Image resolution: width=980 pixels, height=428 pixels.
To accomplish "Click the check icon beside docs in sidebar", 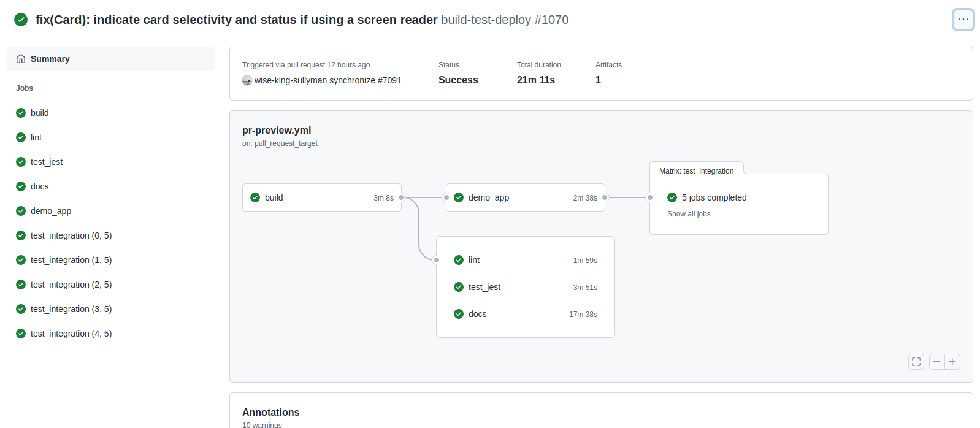I will point(21,186).
